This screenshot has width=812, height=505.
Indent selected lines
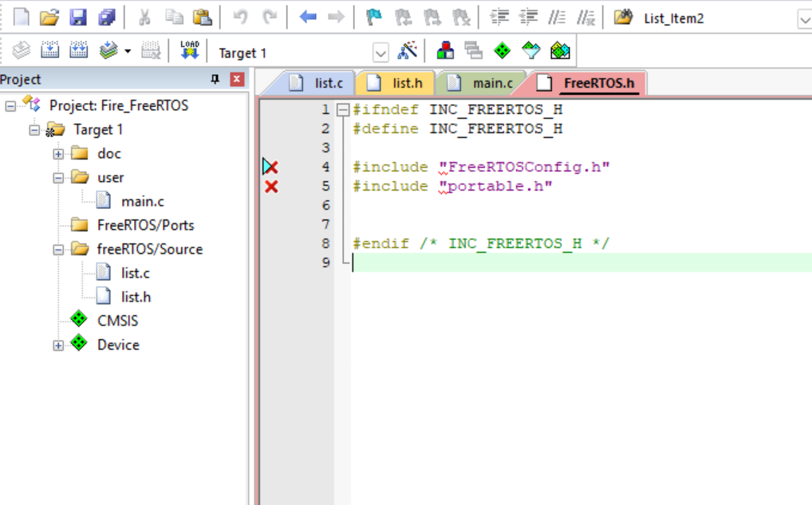pyautogui.click(x=499, y=18)
